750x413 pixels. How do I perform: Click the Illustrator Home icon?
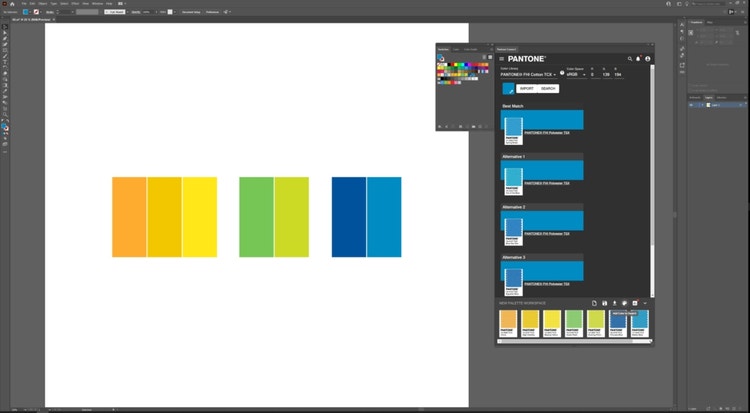12,3
